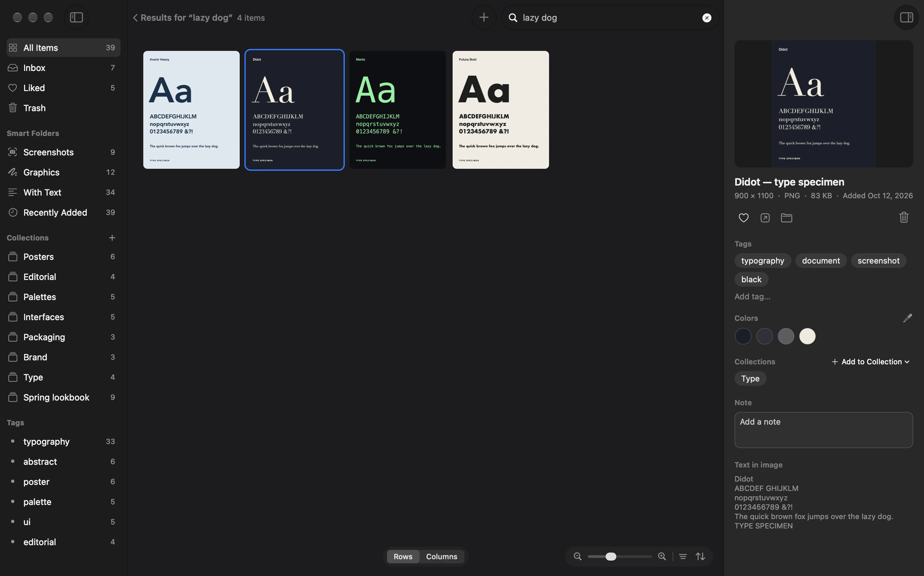Switch to Rows layout
This screenshot has width=924, height=576.
403,557
